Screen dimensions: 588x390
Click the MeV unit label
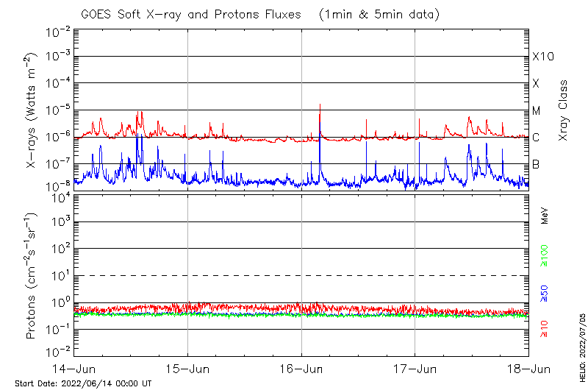[545, 215]
